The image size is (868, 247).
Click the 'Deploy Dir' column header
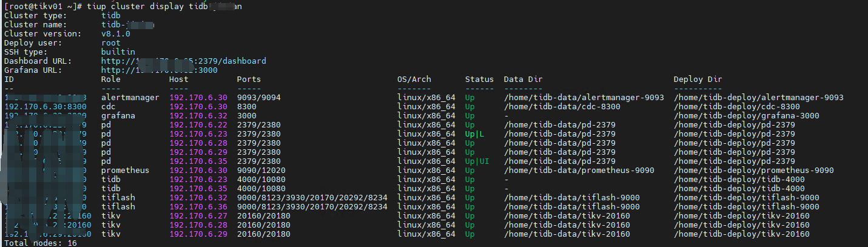(698, 80)
